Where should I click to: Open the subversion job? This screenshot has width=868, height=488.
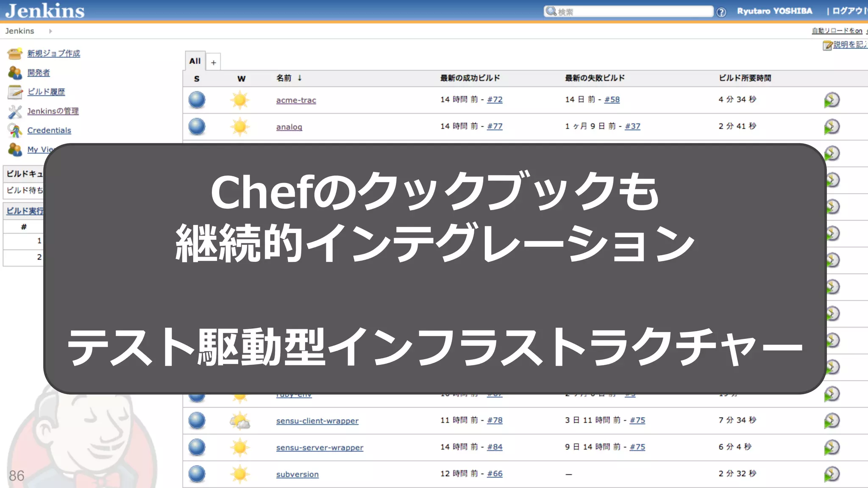pos(298,474)
